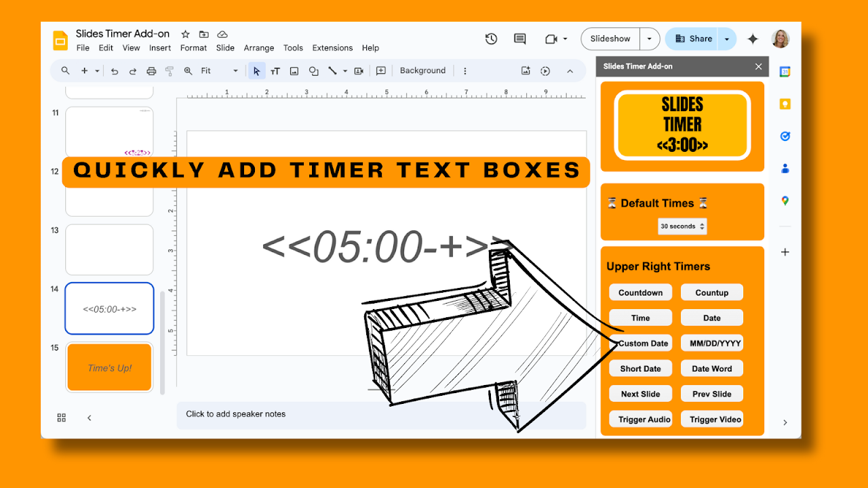This screenshot has width=868, height=488.
Task: Change the 30 seconds default time selector
Action: tap(682, 226)
